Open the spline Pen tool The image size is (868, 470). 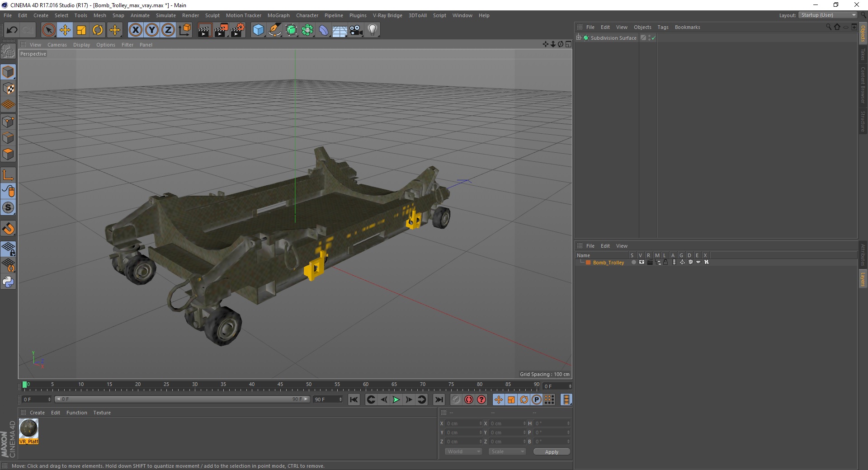tap(274, 30)
